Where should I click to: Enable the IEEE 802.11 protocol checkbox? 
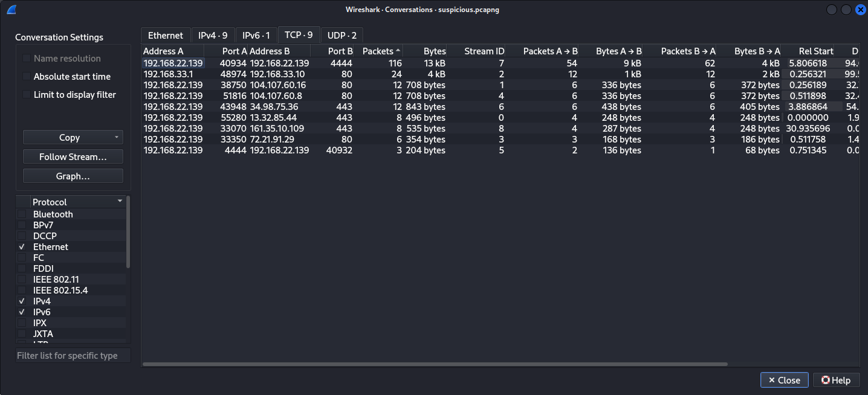pyautogui.click(x=22, y=280)
